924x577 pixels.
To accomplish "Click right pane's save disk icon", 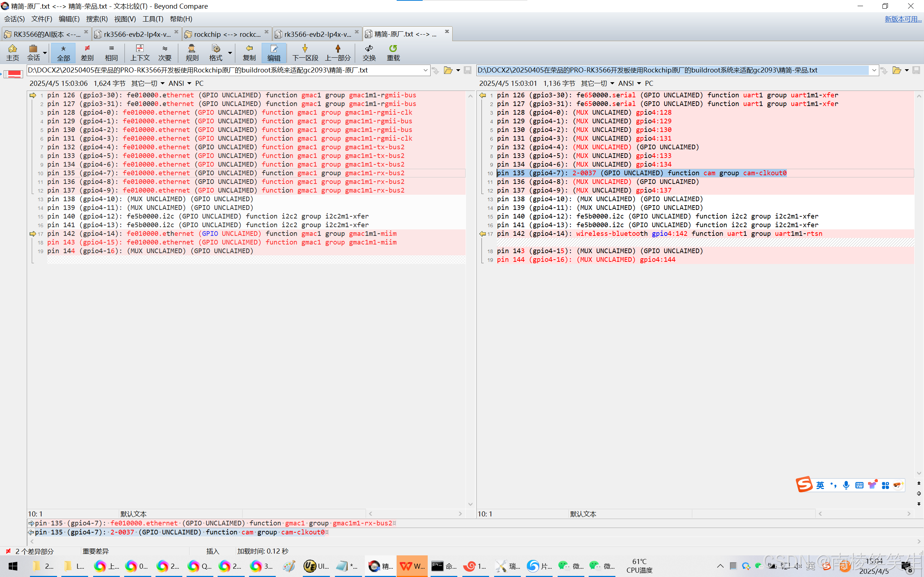I will [x=916, y=70].
